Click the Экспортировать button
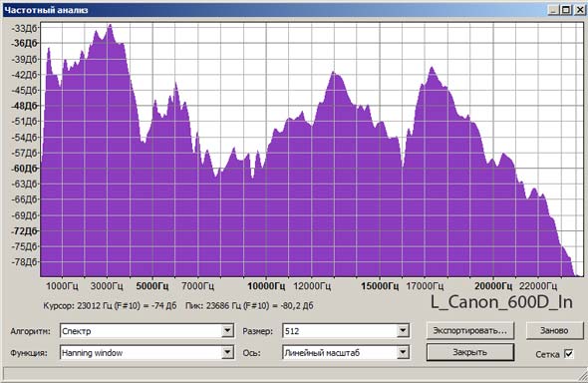Viewport: 588px width, 383px height. pyautogui.click(x=469, y=331)
